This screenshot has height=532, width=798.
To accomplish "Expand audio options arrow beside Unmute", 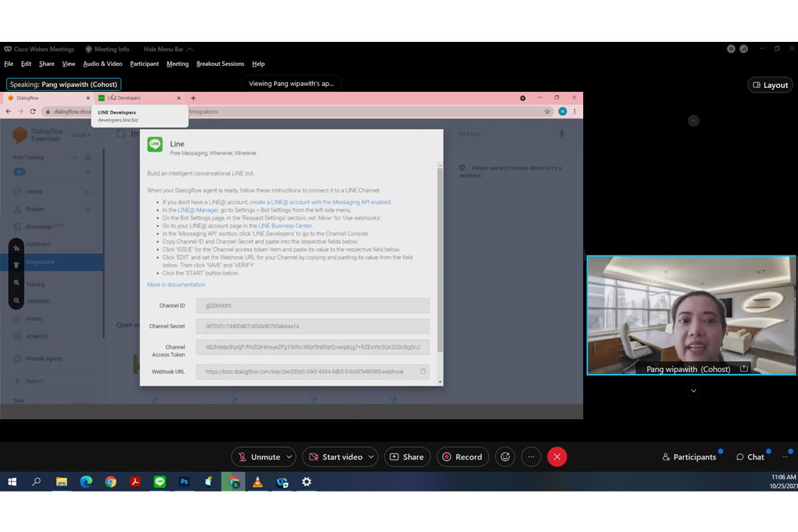I will (x=289, y=457).
